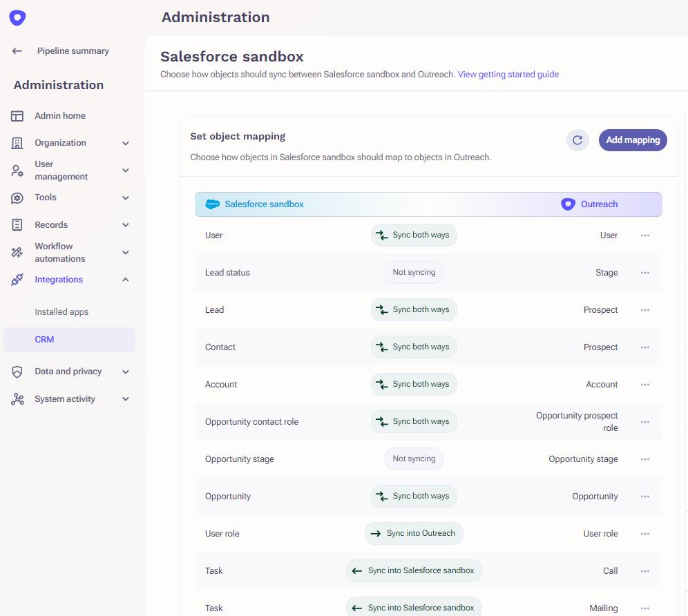Click the System activity nodes icon
This screenshot has height=616, width=688.
click(17, 399)
